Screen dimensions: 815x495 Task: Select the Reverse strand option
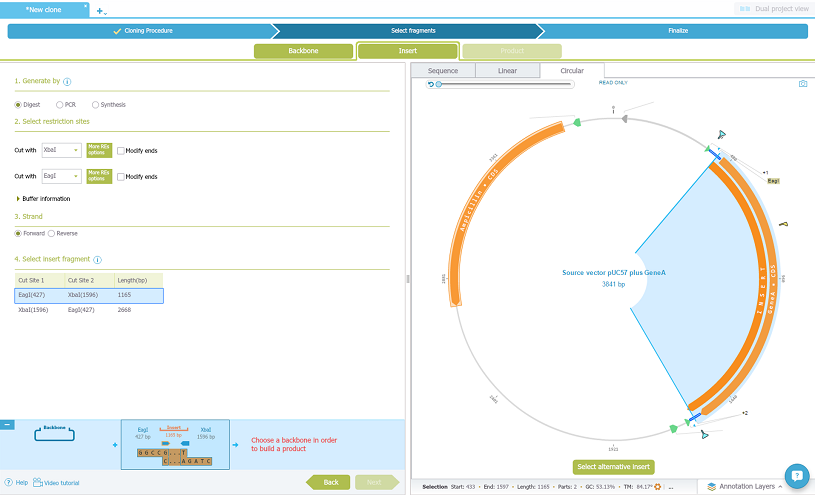pyautogui.click(x=52, y=233)
